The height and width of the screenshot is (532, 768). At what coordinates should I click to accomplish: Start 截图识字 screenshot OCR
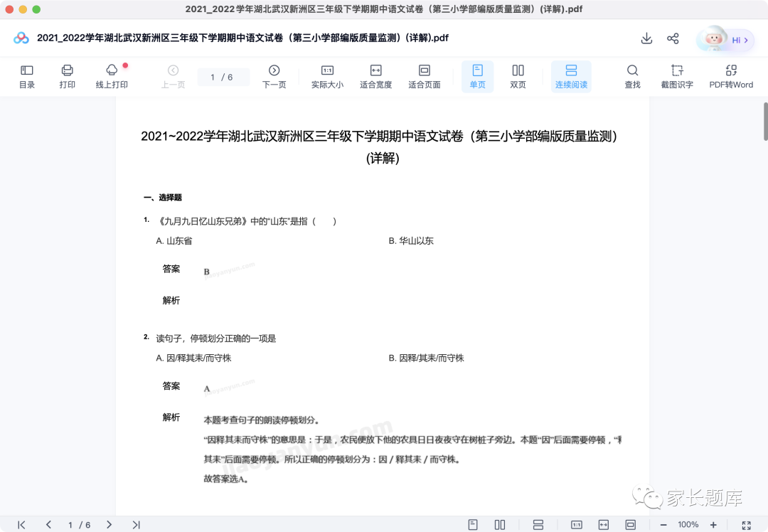pyautogui.click(x=677, y=77)
